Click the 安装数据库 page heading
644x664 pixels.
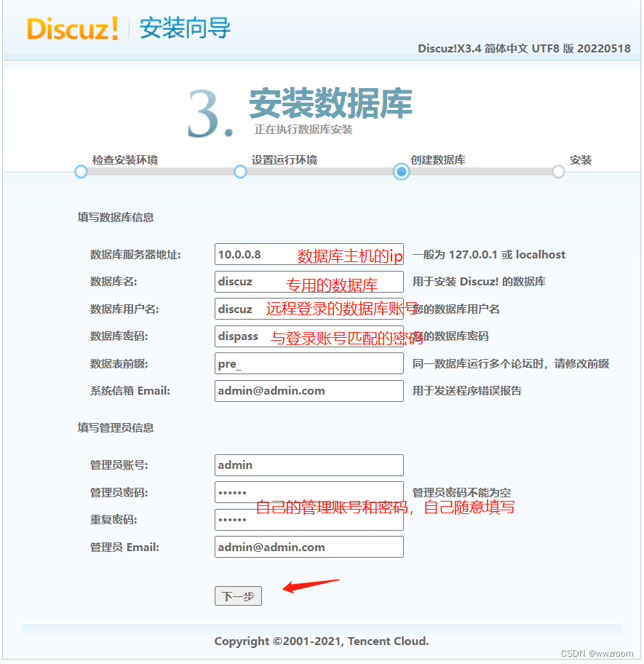coord(330,103)
